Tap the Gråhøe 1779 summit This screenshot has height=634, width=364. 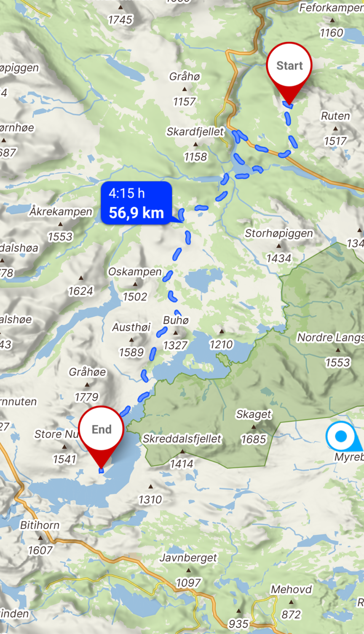[x=87, y=384]
